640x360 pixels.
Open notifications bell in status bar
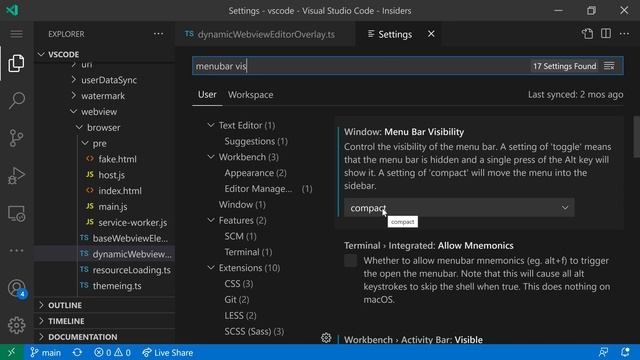[x=625, y=352]
